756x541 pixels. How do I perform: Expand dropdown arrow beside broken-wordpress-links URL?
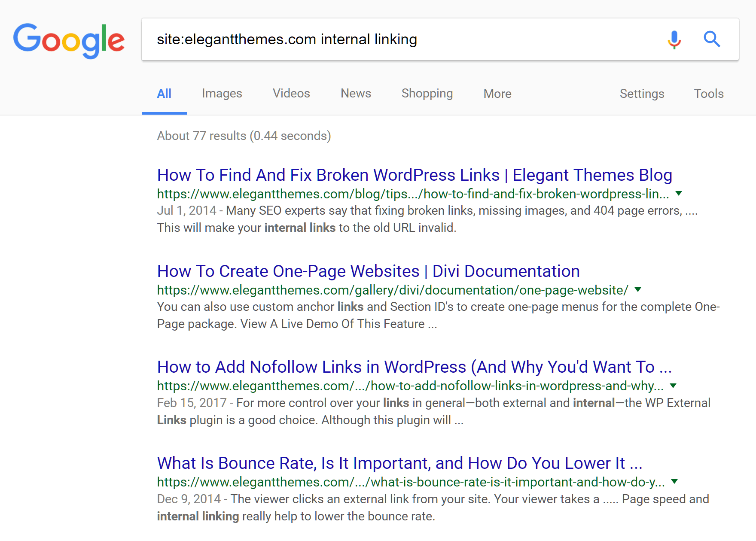point(679,194)
